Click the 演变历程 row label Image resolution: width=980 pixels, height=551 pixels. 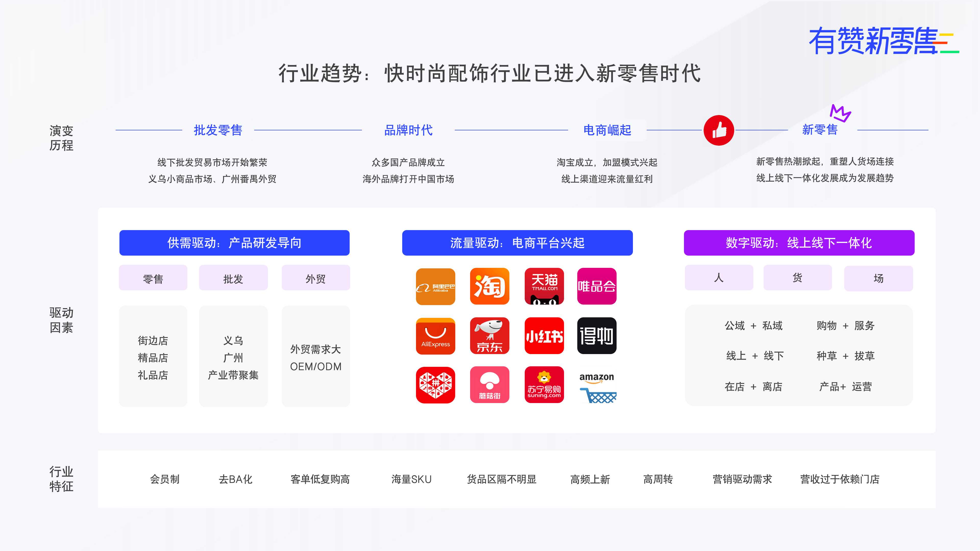(61, 138)
